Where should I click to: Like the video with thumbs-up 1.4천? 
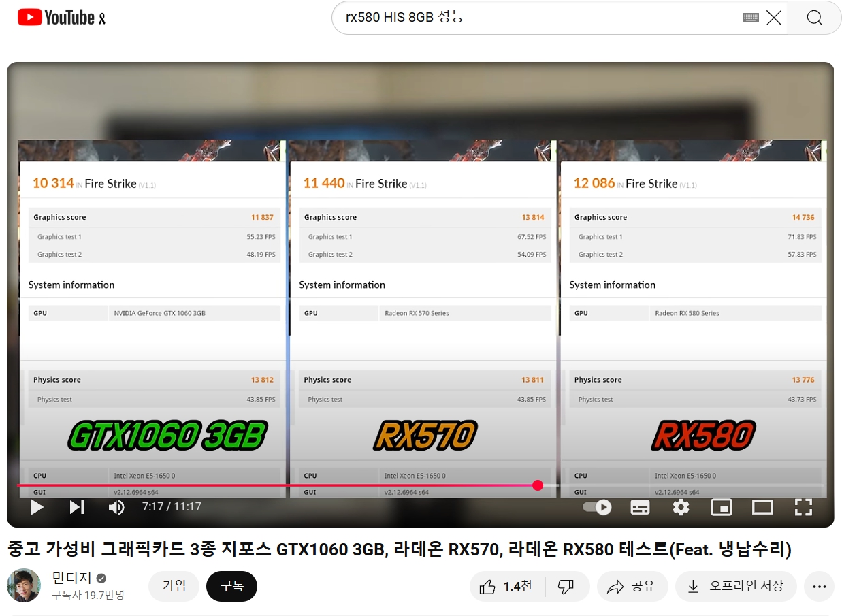(x=507, y=586)
